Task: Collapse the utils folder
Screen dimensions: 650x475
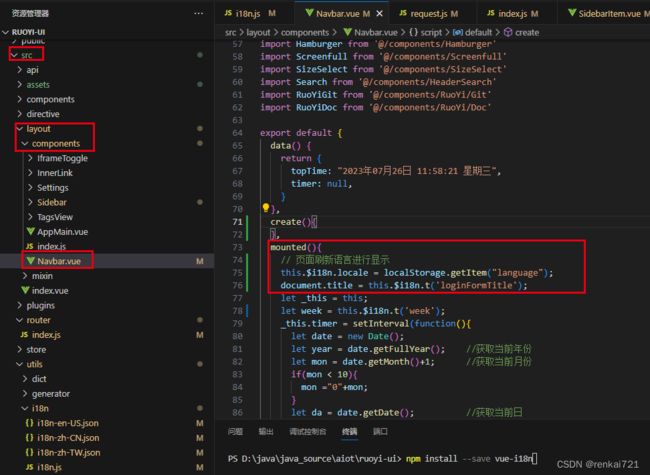Action: pos(19,364)
